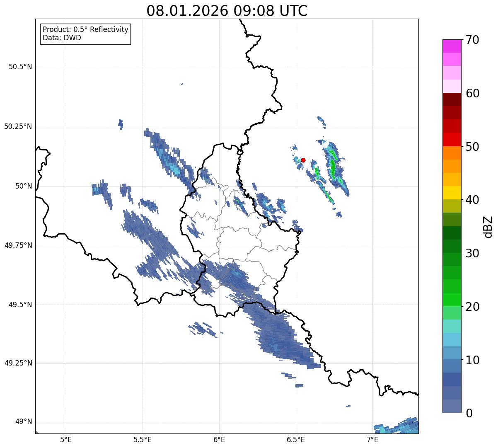Screen dimensions: 498x448
Task: Click the latitude label 49.5°N
Action: point(20,305)
